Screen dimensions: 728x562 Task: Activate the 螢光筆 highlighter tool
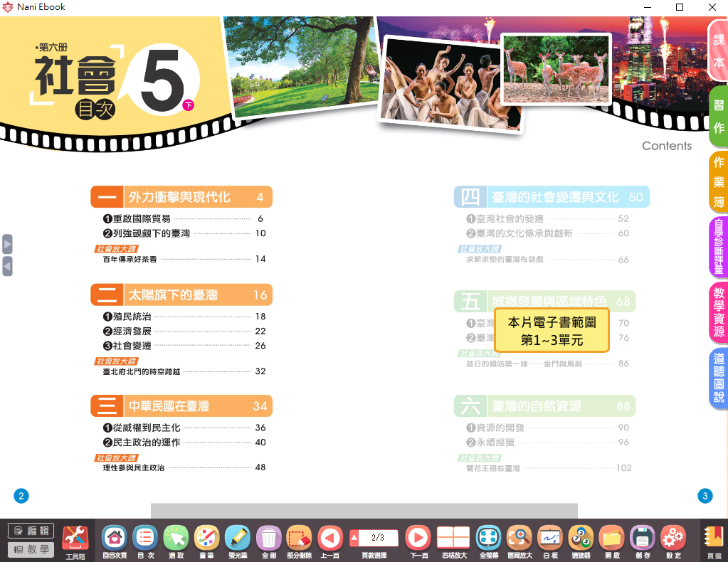238,538
